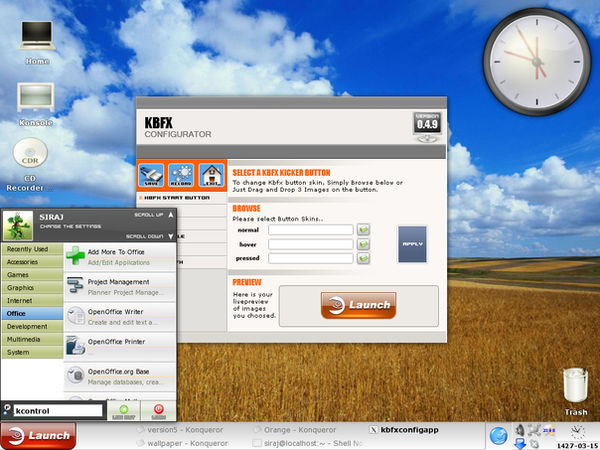The image size is (600, 450).
Task: Open the Multimedia category
Action: coord(32,339)
